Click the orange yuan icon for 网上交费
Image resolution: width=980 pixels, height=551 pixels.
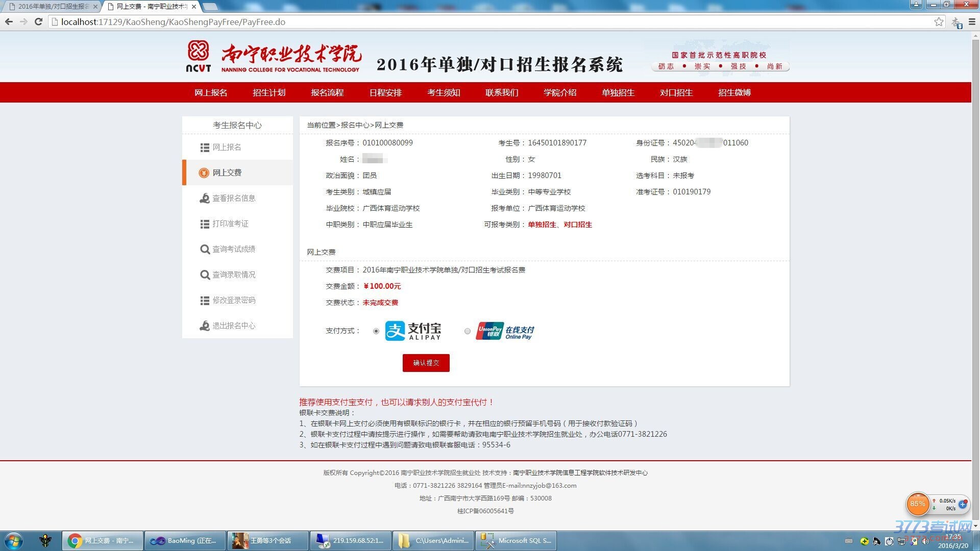[x=204, y=173]
